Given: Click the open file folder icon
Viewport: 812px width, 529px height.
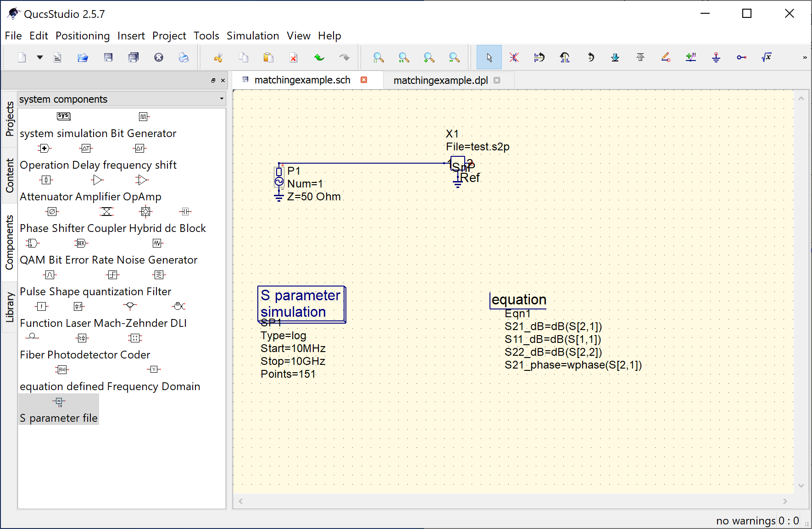Looking at the screenshot, I should (83, 57).
